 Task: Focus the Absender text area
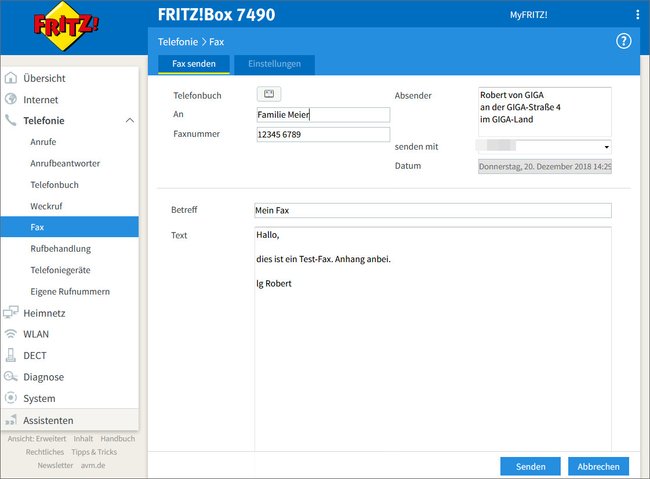545,112
